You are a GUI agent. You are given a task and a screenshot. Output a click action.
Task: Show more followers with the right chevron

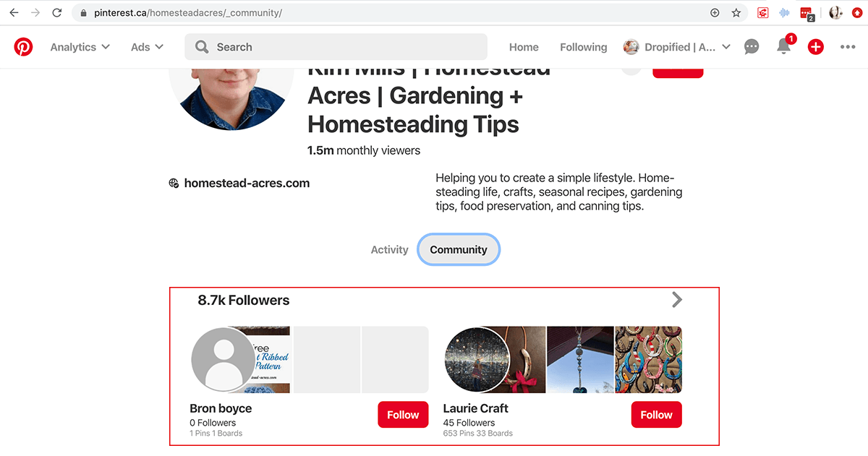[x=676, y=299]
